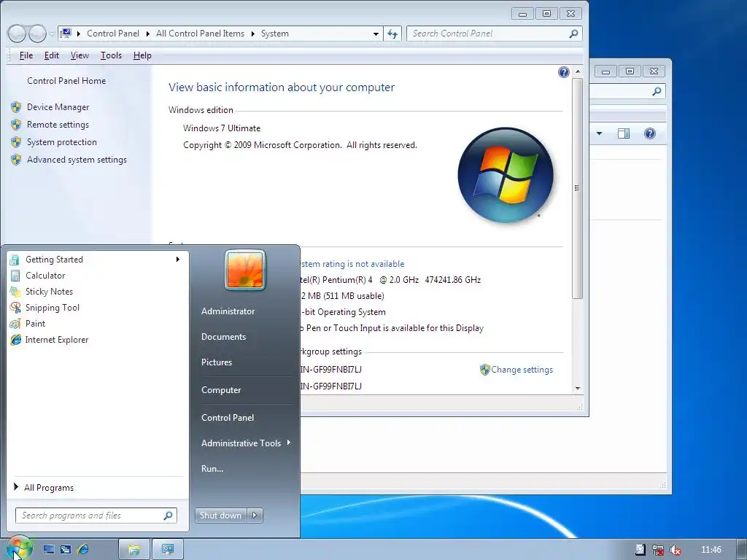Viewport: 747px width, 560px height.
Task: Open Control Panel from Start menu
Action: (228, 418)
